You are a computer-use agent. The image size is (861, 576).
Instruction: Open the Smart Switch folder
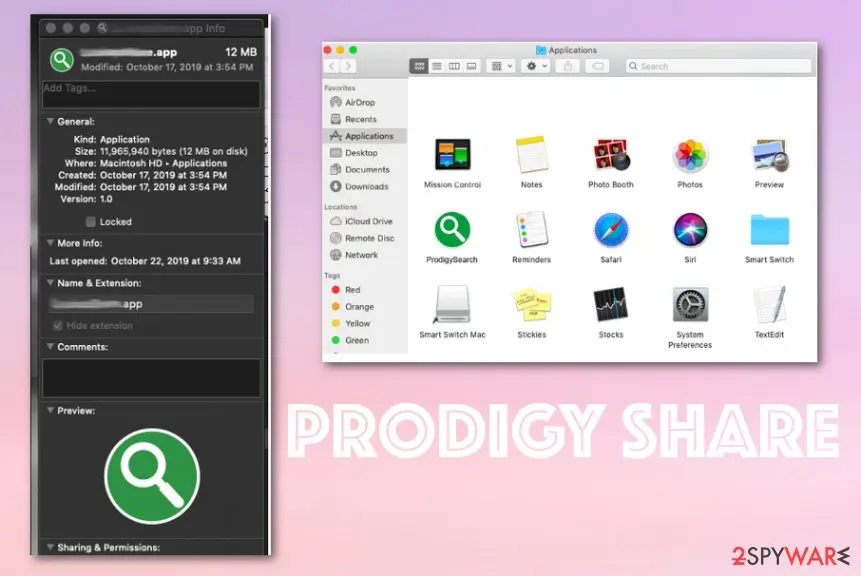(x=769, y=230)
